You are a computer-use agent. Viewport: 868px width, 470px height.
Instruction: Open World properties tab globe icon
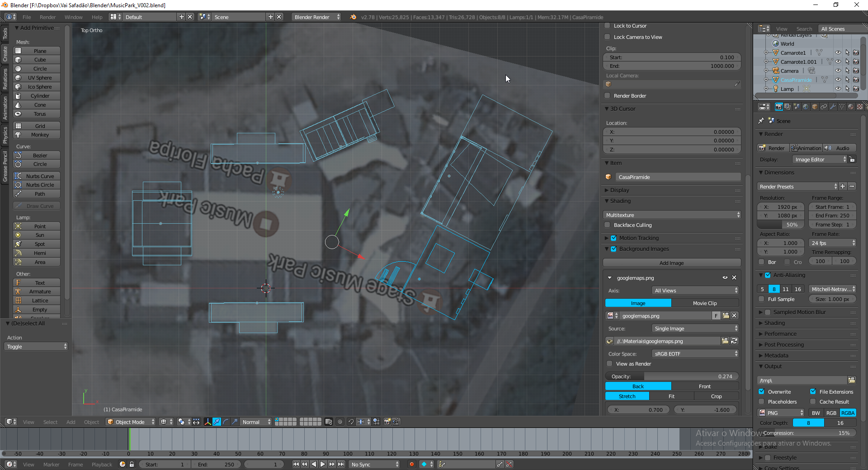point(806,107)
